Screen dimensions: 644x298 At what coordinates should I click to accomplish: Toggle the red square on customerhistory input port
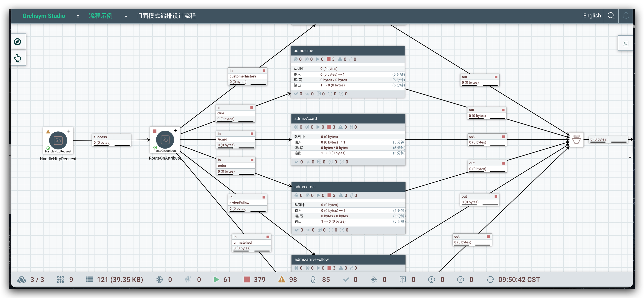(264, 71)
